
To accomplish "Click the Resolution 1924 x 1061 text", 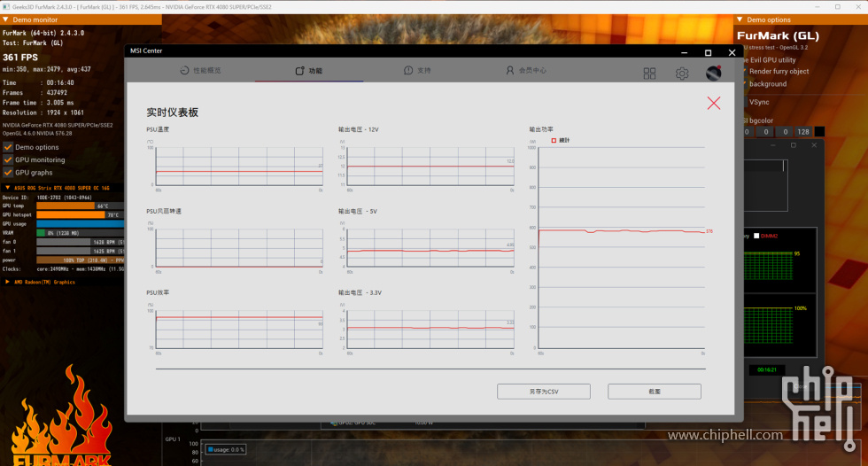I will pos(43,113).
